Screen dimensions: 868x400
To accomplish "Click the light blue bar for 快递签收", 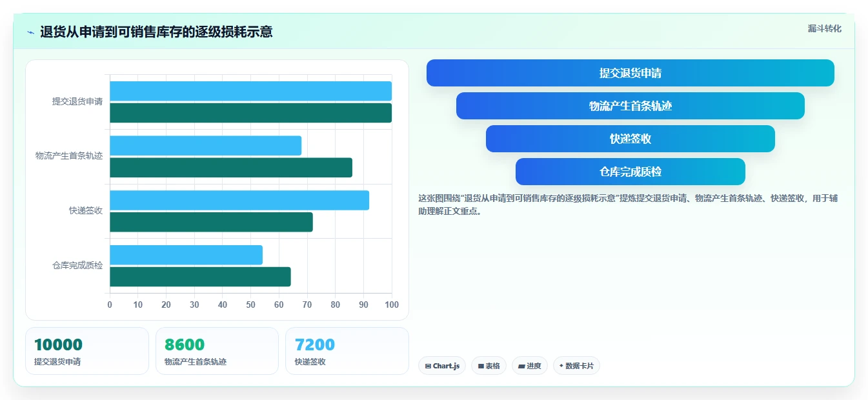I will pos(239,200).
